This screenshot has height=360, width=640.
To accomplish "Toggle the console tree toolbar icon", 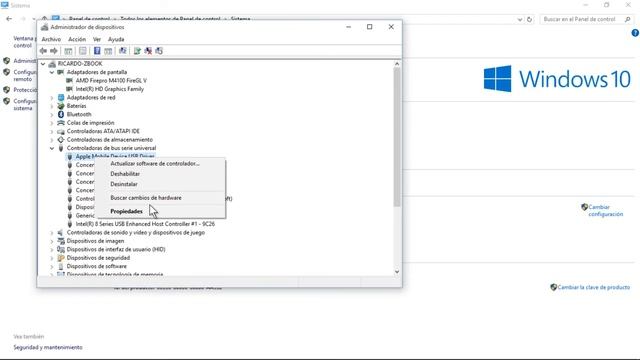I will (68, 51).
